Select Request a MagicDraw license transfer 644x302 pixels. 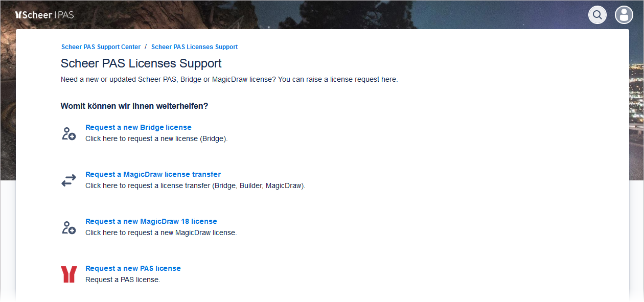[x=153, y=174]
